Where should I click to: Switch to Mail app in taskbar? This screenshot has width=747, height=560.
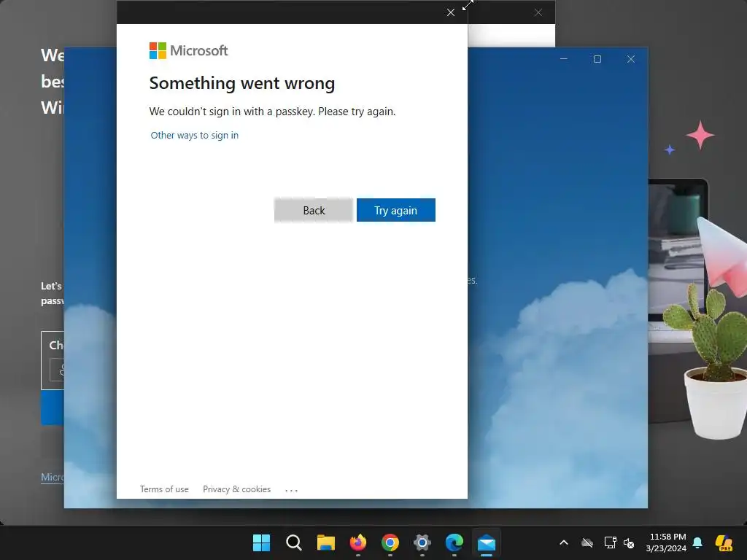487,542
